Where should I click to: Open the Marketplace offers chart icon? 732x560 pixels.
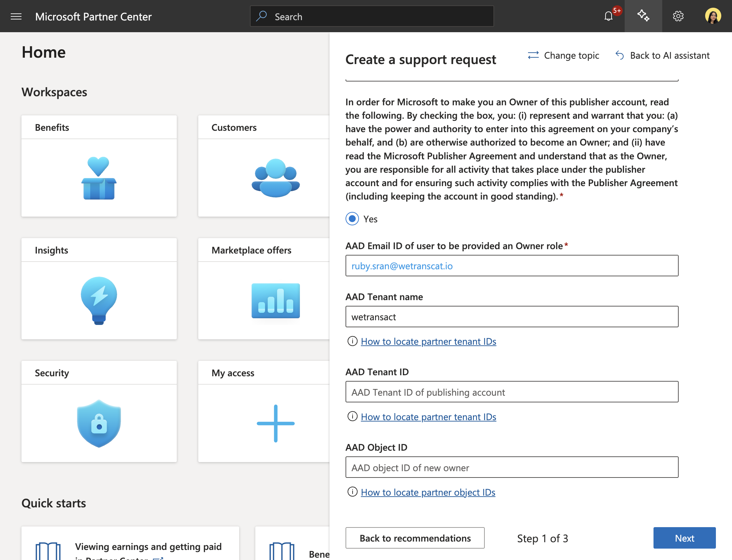[275, 301]
